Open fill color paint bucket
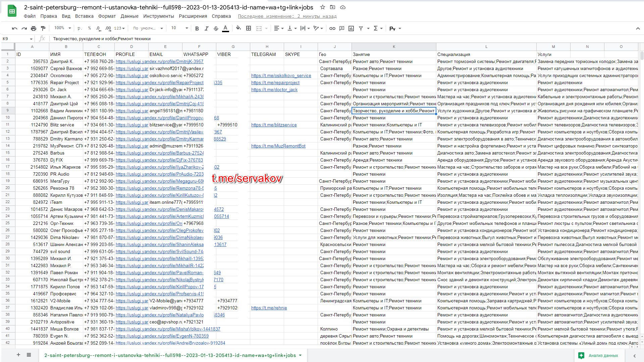 238,28
